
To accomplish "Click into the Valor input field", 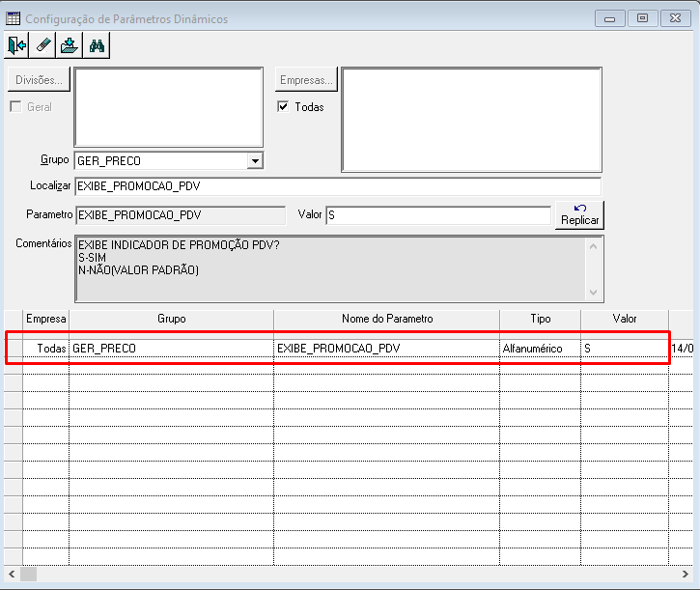I will (x=438, y=215).
